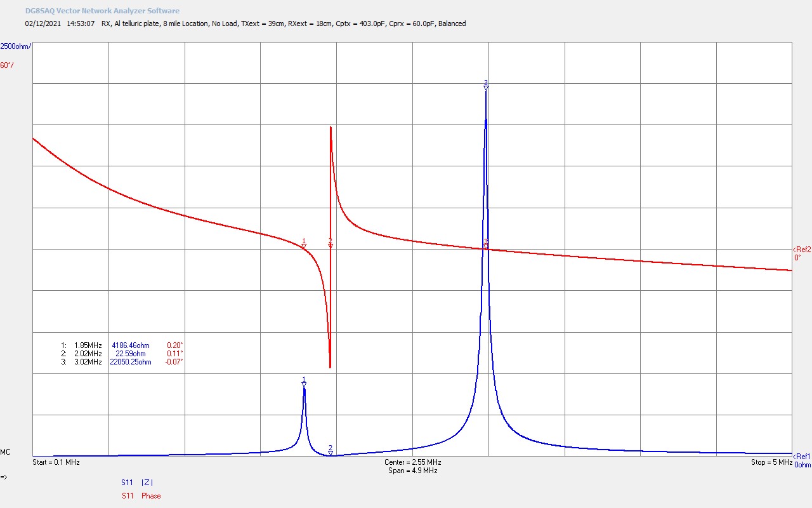Click the 4186.46ohm marker value

click(131, 345)
